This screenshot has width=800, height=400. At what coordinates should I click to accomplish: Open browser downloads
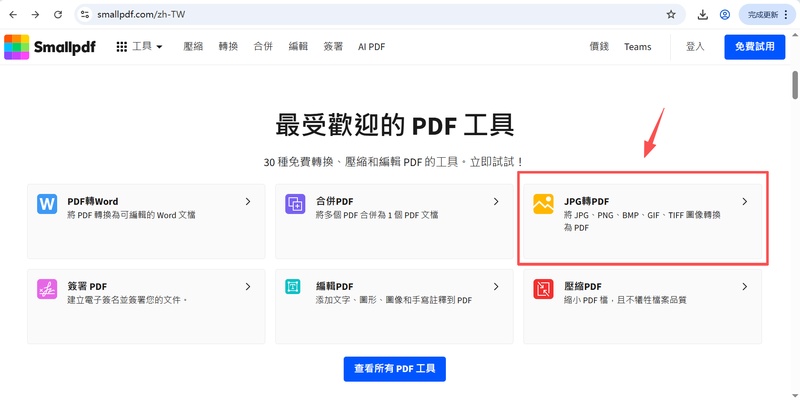(x=703, y=15)
